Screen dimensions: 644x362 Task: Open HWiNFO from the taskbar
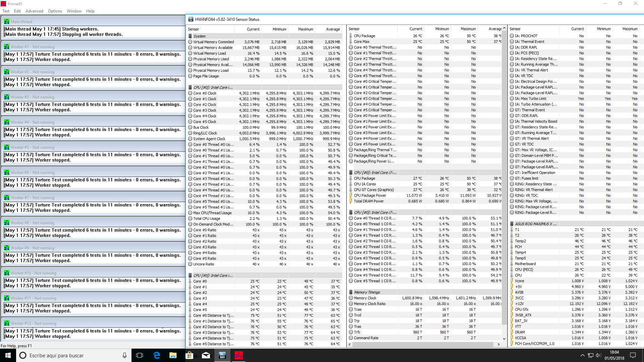tap(222, 355)
